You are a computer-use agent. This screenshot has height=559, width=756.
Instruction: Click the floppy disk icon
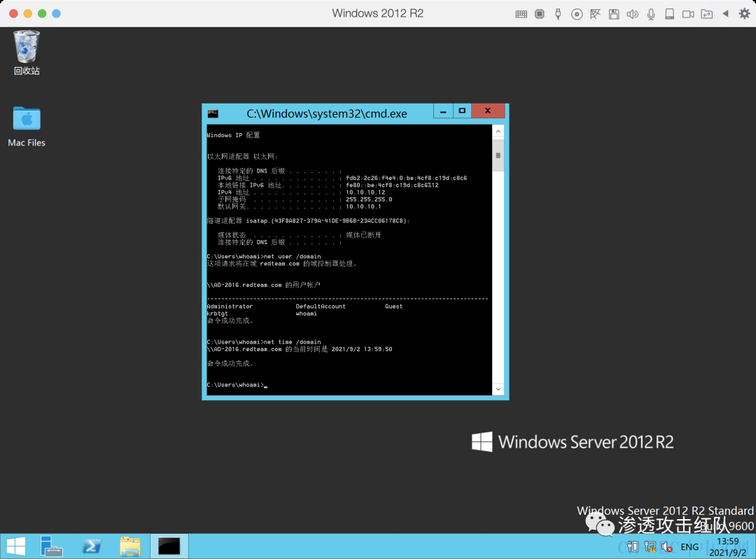[614, 14]
